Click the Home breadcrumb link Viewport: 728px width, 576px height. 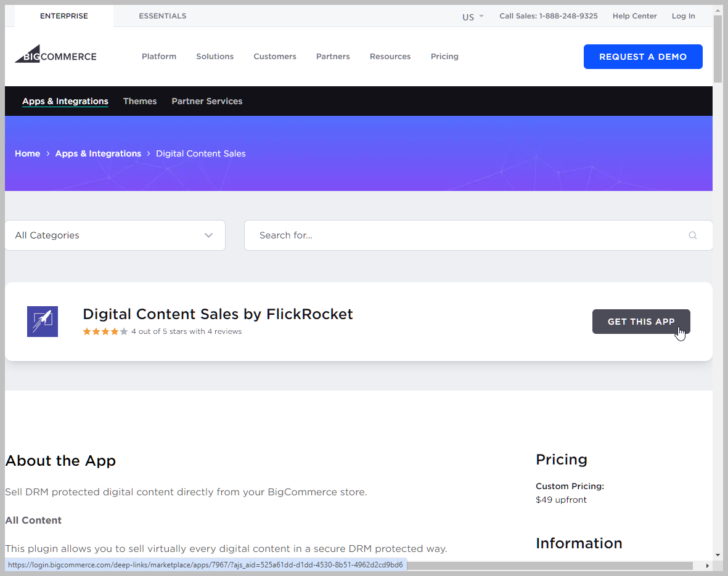tap(27, 153)
